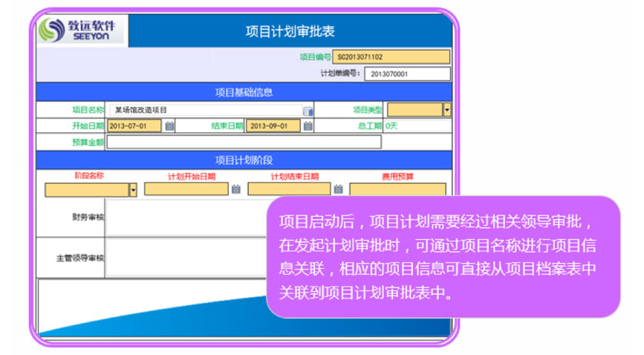Expand the 项目类型 dropdown arrow
Viewport: 644px width, 355px height.
[447, 110]
